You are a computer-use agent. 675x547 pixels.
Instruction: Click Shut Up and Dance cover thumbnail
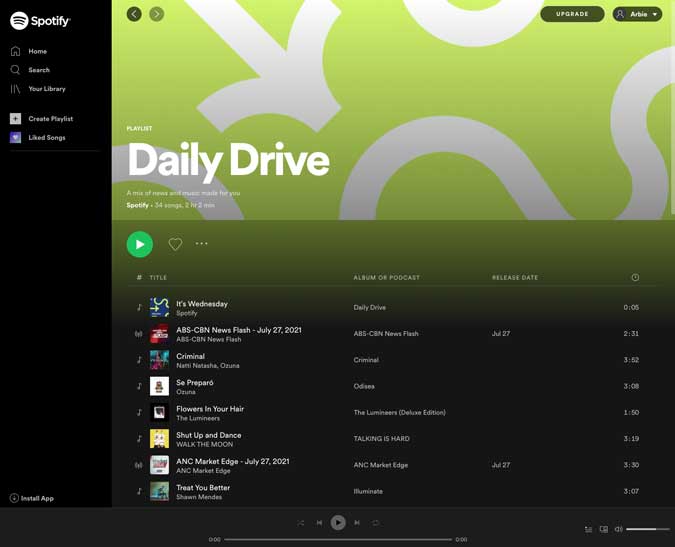[159, 439]
